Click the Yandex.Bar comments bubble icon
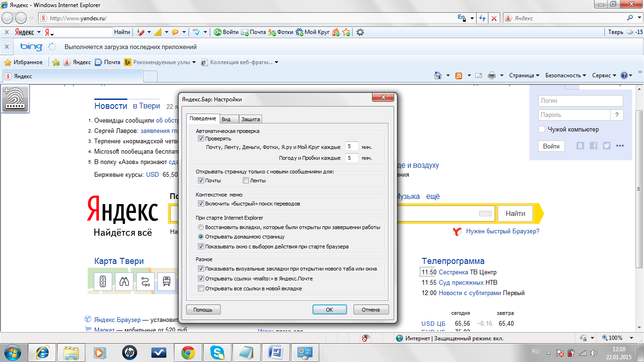This screenshot has width=644, height=362. 175,32
